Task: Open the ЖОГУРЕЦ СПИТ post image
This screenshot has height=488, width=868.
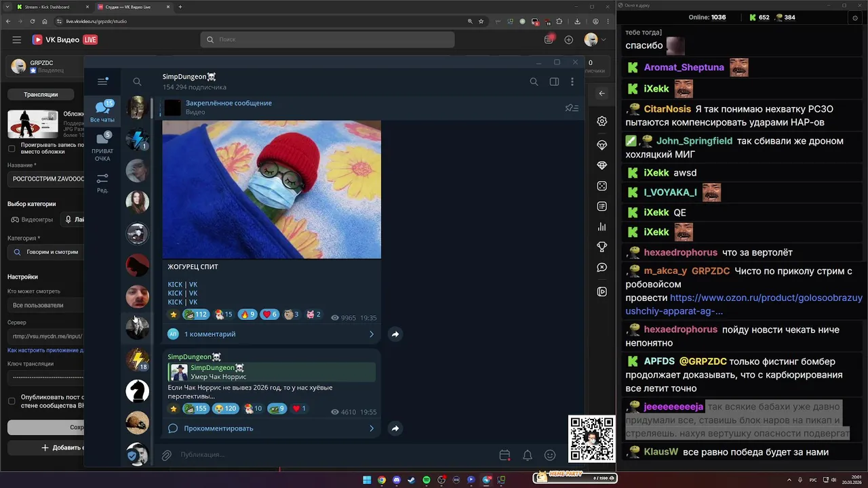Action: (271, 190)
